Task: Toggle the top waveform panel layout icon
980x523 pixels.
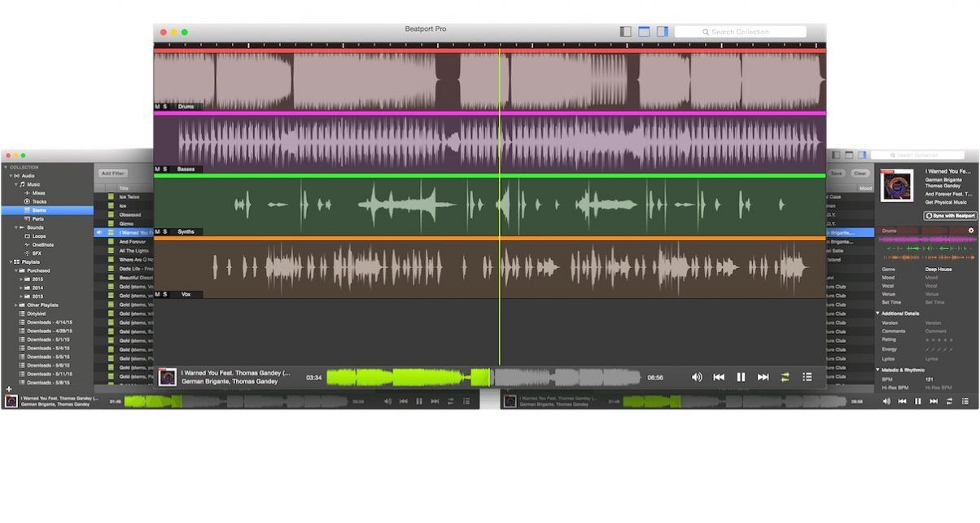Action: coord(644,32)
